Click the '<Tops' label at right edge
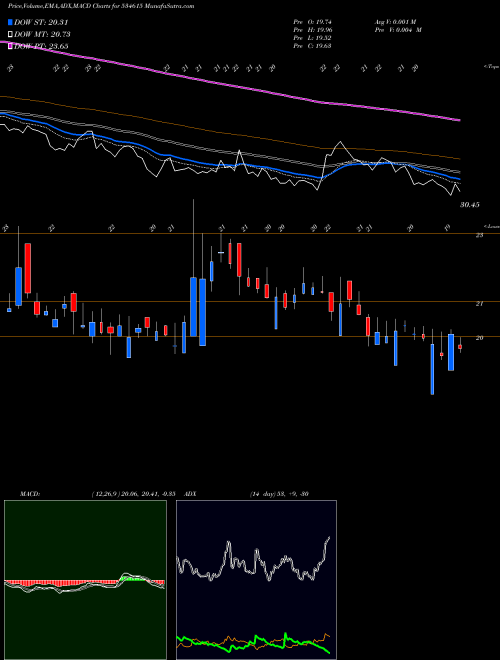 [491, 67]
